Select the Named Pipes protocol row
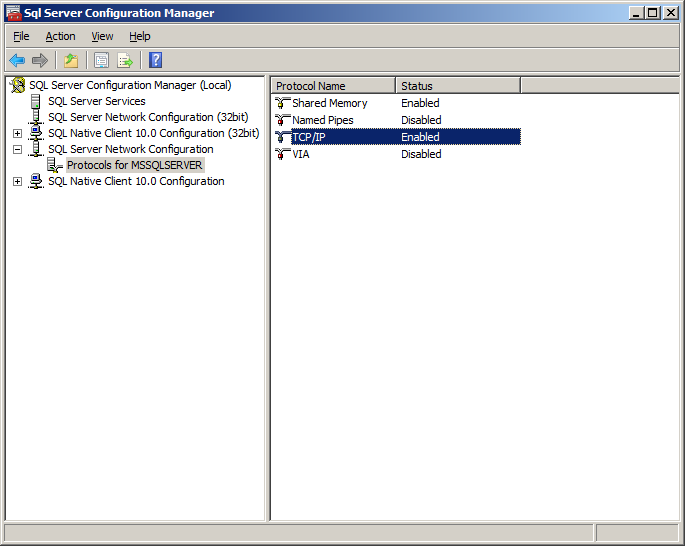 [398, 120]
